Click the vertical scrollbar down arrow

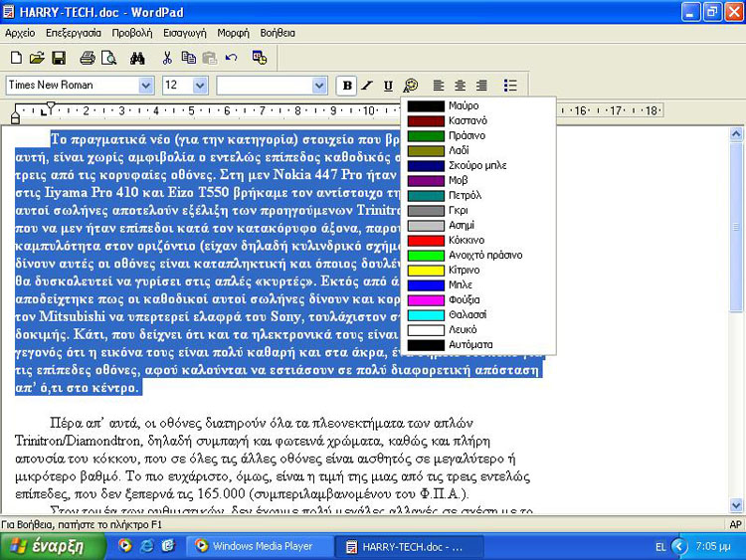click(x=736, y=505)
